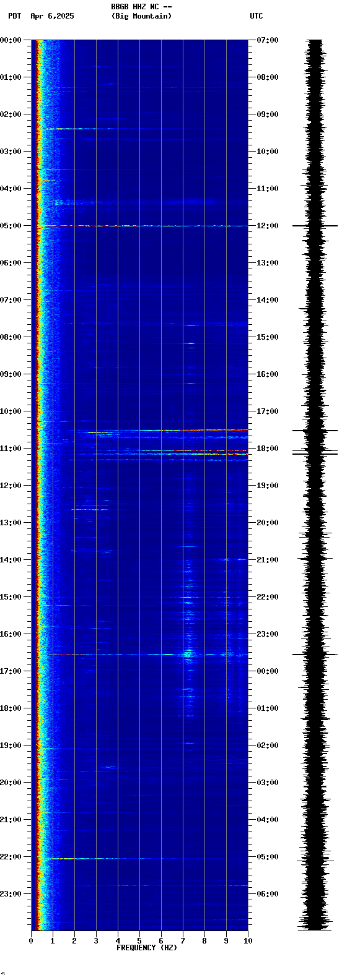
Task: Click the '(Big Mountain)' subtitle
Action: click(141, 16)
